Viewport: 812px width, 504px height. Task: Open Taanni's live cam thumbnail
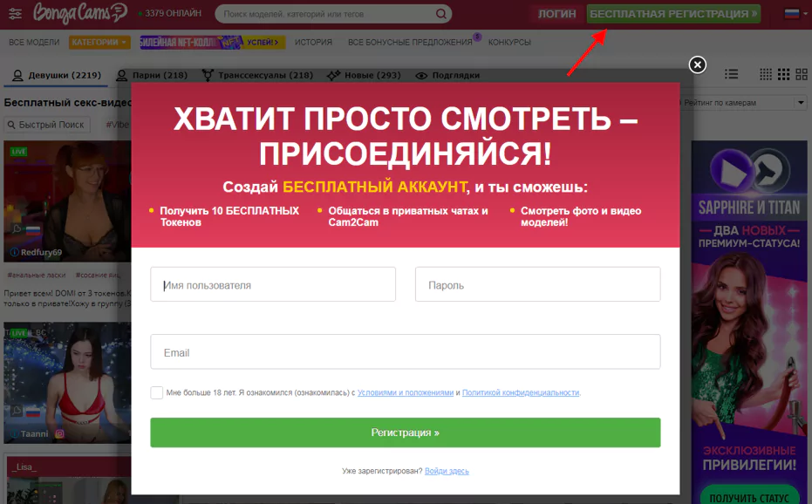coord(67,383)
